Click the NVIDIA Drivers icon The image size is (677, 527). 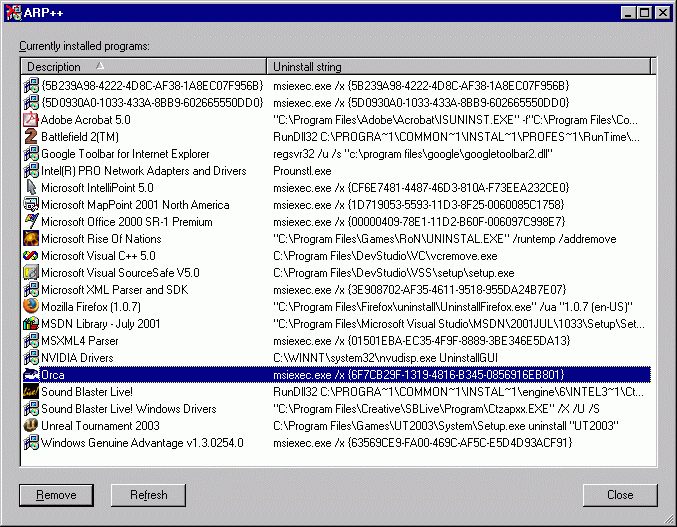pyautogui.click(x=31, y=358)
